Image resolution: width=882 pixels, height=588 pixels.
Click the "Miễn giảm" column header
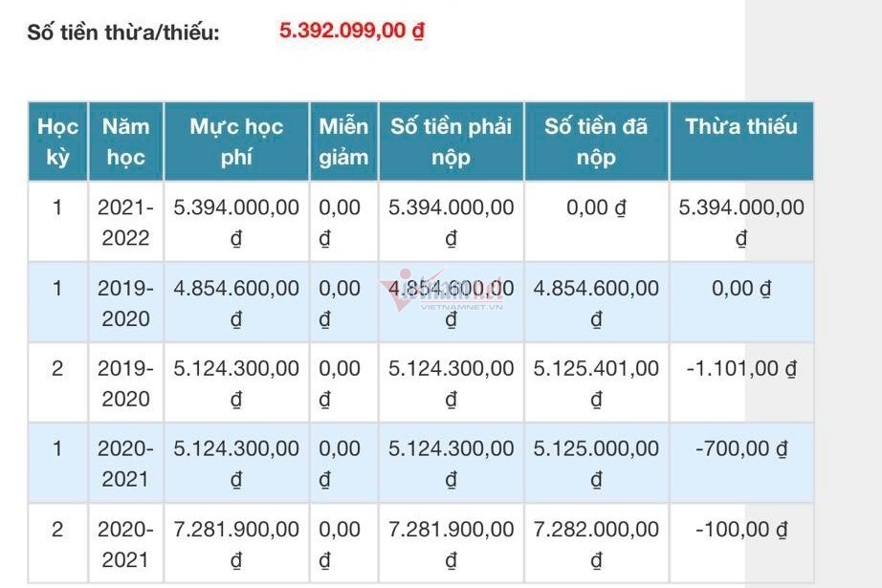(x=343, y=142)
